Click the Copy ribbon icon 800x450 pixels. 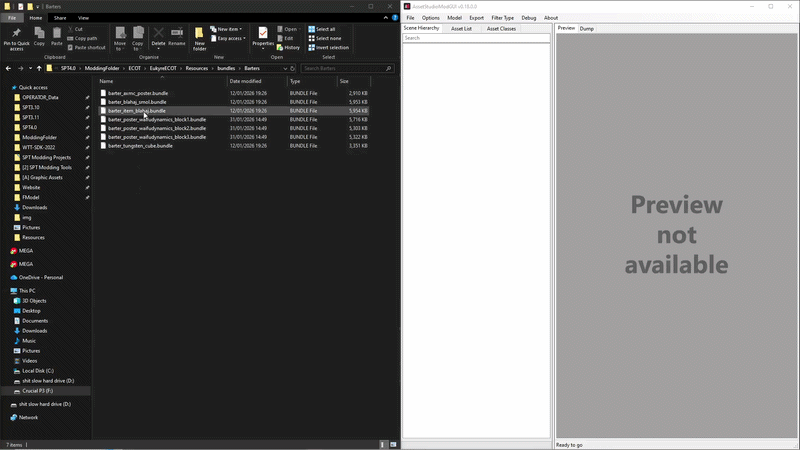pos(39,37)
